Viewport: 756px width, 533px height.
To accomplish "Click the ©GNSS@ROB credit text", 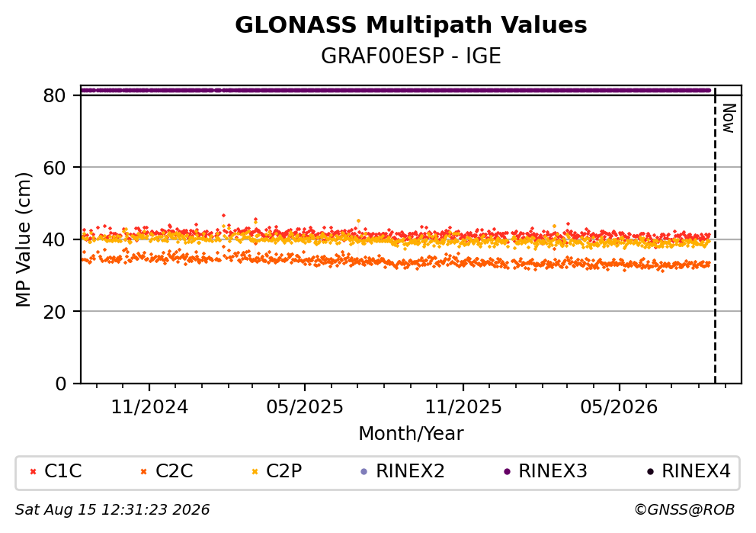I will (x=684, y=510).
